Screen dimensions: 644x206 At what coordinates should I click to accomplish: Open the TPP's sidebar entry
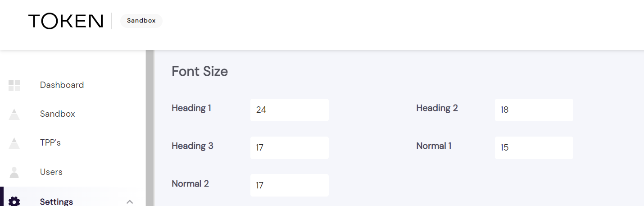click(50, 143)
